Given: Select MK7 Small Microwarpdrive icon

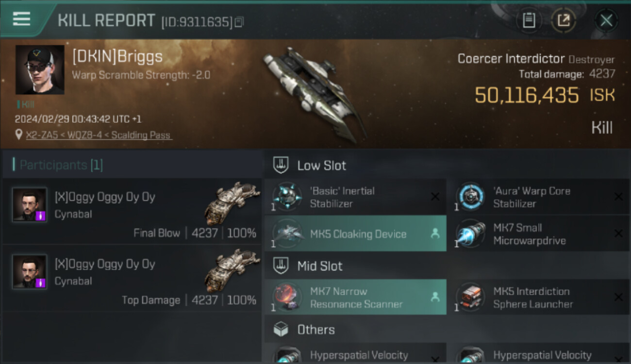Looking at the screenshot, I should 470,234.
